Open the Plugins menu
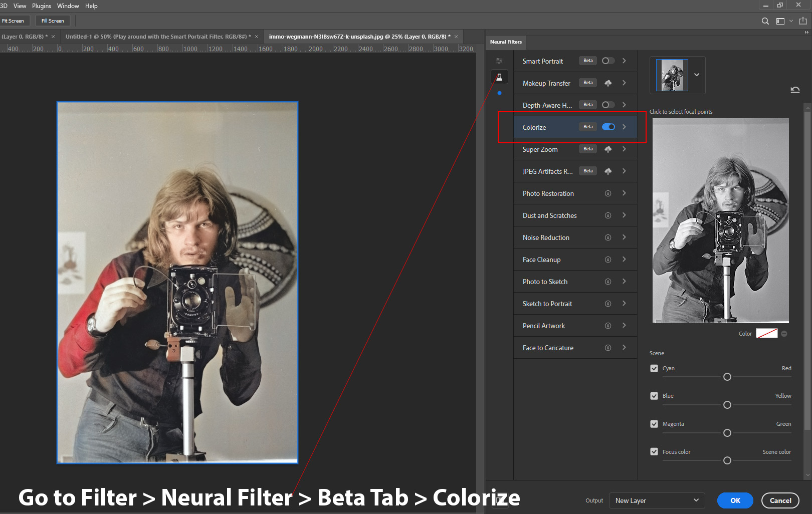The width and height of the screenshot is (812, 514). coord(42,6)
